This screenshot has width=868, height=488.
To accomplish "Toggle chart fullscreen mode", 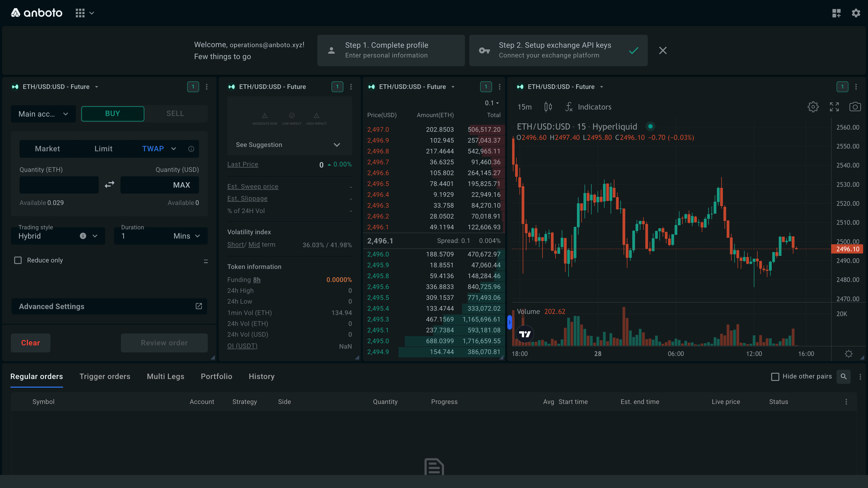I will coord(834,107).
